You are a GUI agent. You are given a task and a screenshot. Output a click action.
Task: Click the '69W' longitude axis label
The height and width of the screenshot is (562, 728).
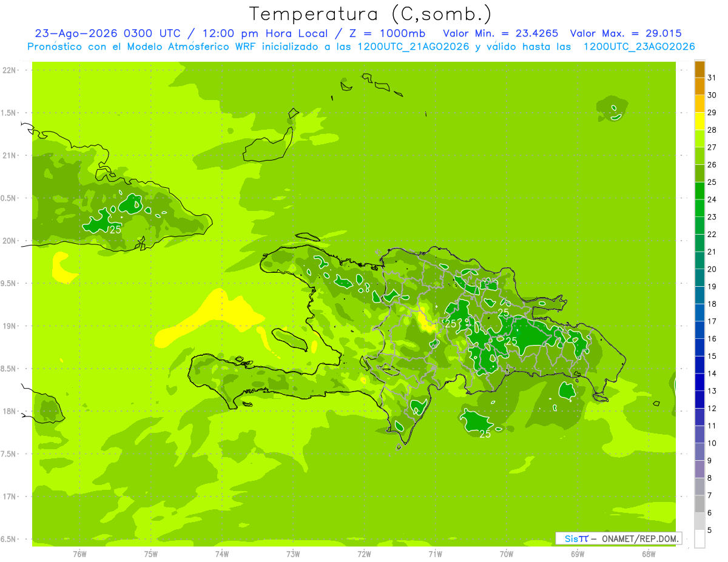click(578, 554)
